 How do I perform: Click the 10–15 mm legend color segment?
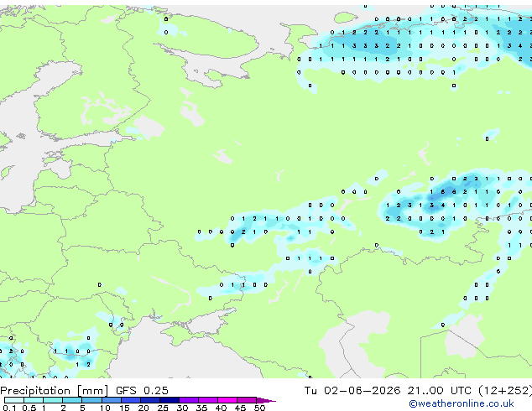tap(111, 400)
